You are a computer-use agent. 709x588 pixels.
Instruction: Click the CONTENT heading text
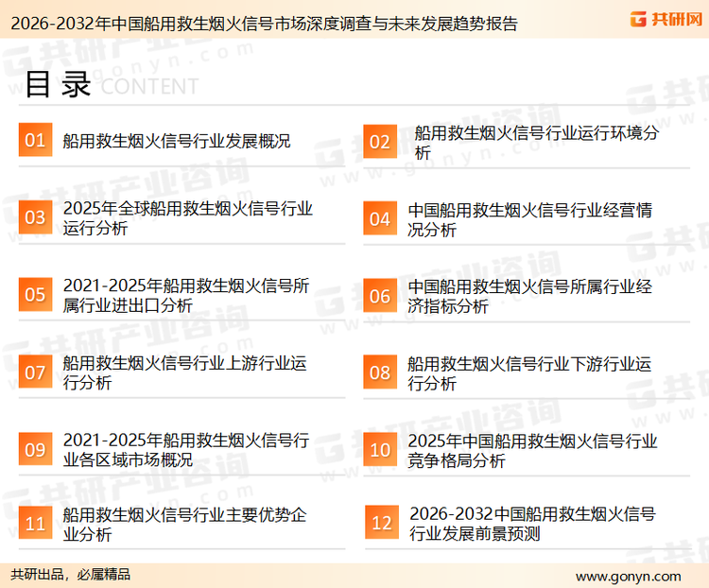click(x=149, y=86)
